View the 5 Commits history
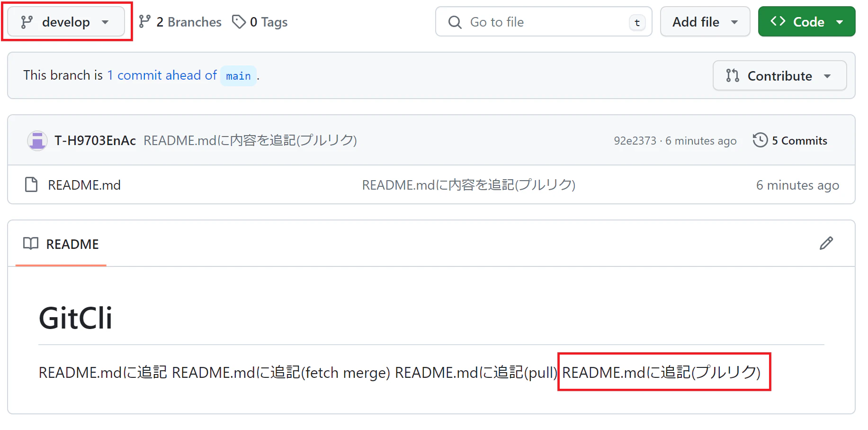868x430 pixels. click(x=790, y=141)
